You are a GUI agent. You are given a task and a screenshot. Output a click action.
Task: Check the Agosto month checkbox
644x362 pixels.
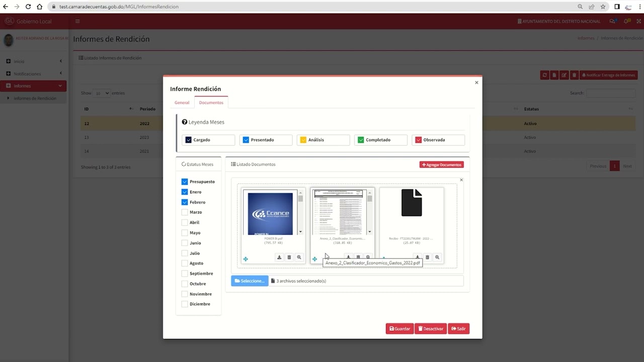pyautogui.click(x=185, y=263)
